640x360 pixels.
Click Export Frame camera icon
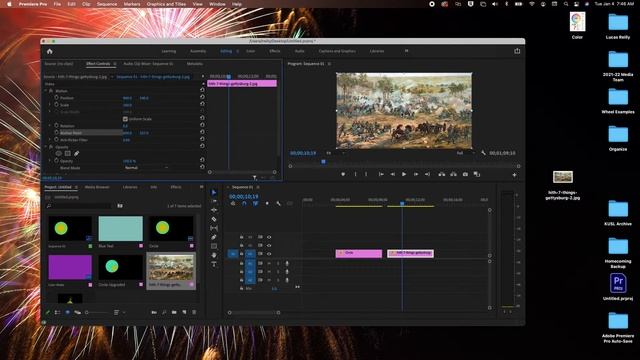tap(465, 174)
